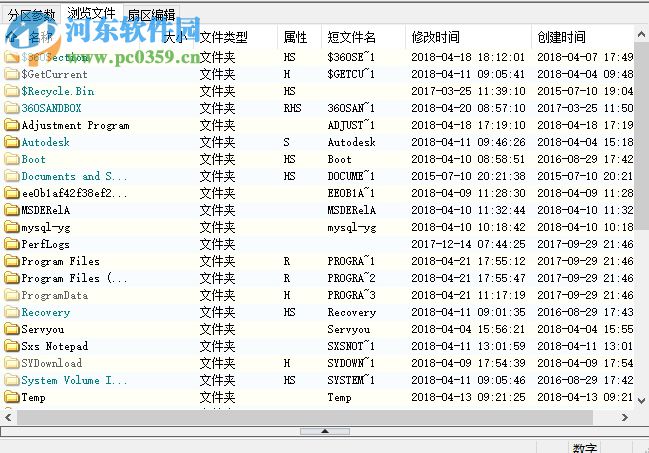Screen dimensions: 649x453
Task: Open the 浏览文件 tab
Action: point(91,14)
